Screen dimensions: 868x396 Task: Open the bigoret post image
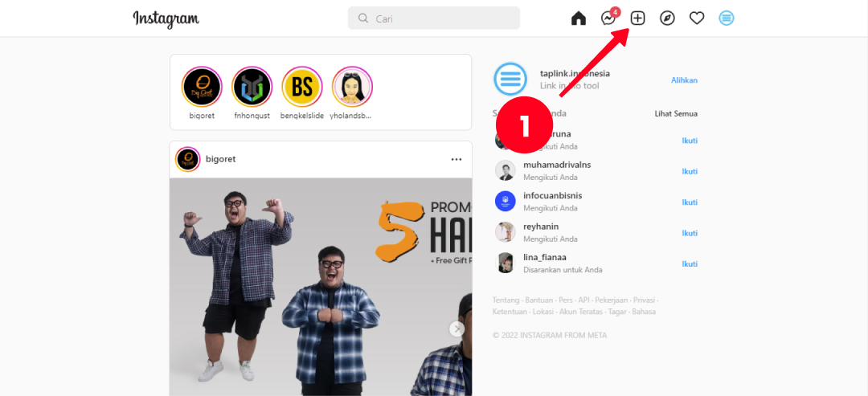pos(321,287)
